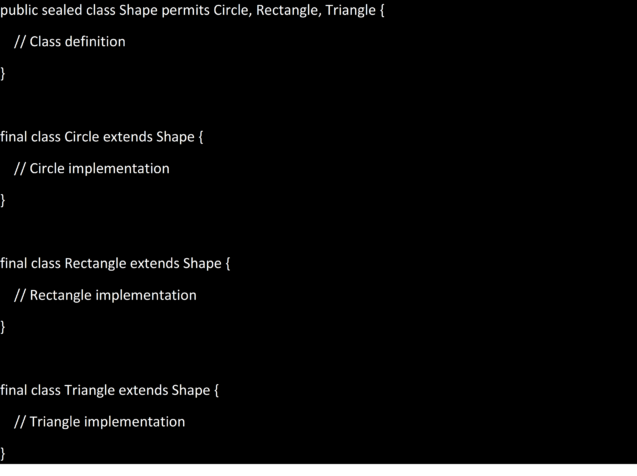The height and width of the screenshot is (476, 637).
Task: Click the '// Circle implementation' comment
Action: pos(92,168)
